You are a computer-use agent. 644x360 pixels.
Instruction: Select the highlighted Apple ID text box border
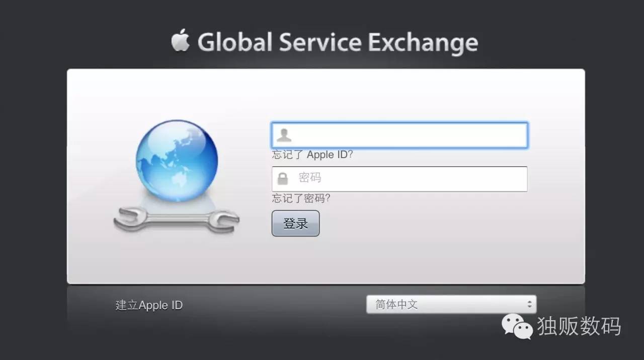399,122
